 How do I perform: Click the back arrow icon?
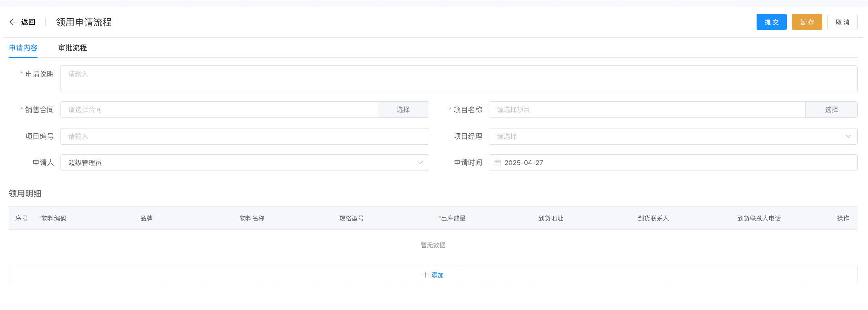(x=13, y=22)
